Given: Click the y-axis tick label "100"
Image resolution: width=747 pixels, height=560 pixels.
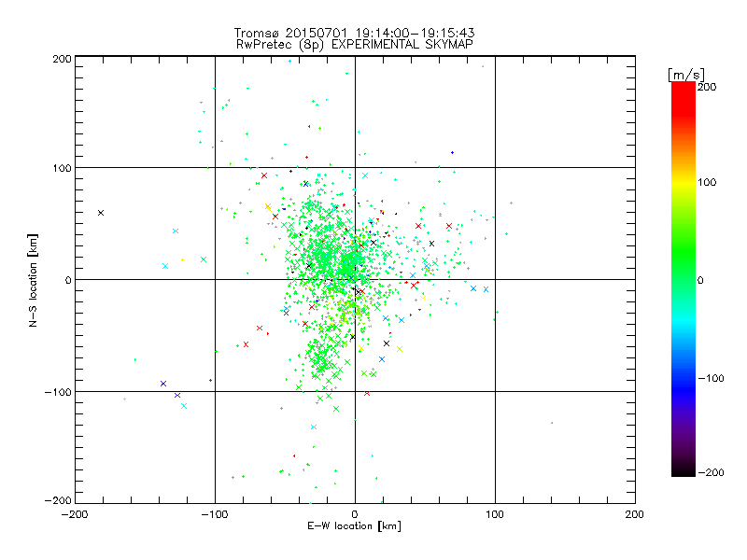Looking at the screenshot, I should [63, 168].
